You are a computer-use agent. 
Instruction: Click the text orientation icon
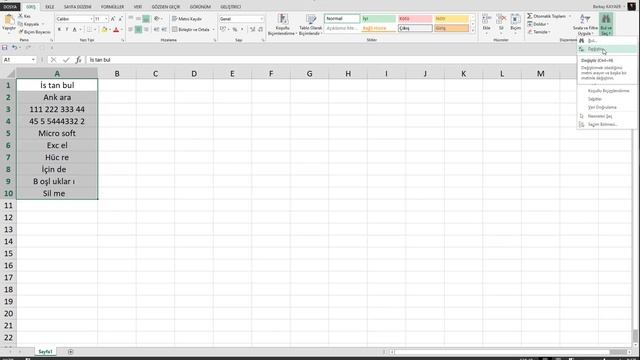(x=156, y=19)
